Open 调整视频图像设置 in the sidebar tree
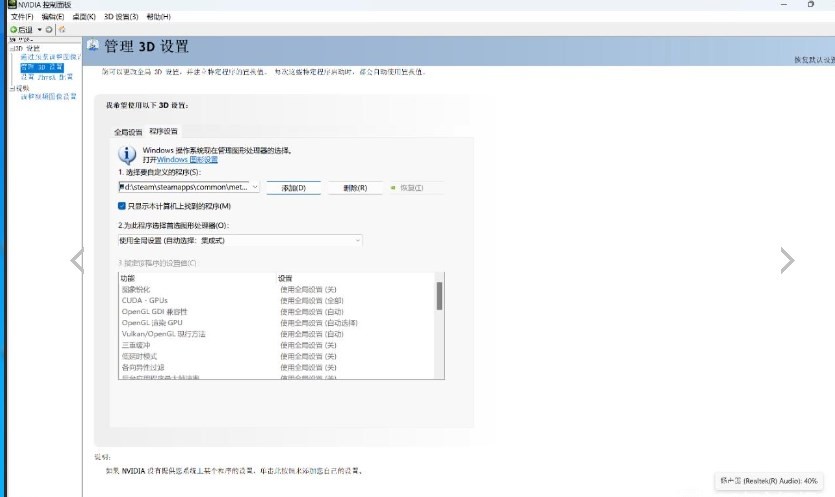Viewport: 835px width, 497px height. [x=48, y=96]
